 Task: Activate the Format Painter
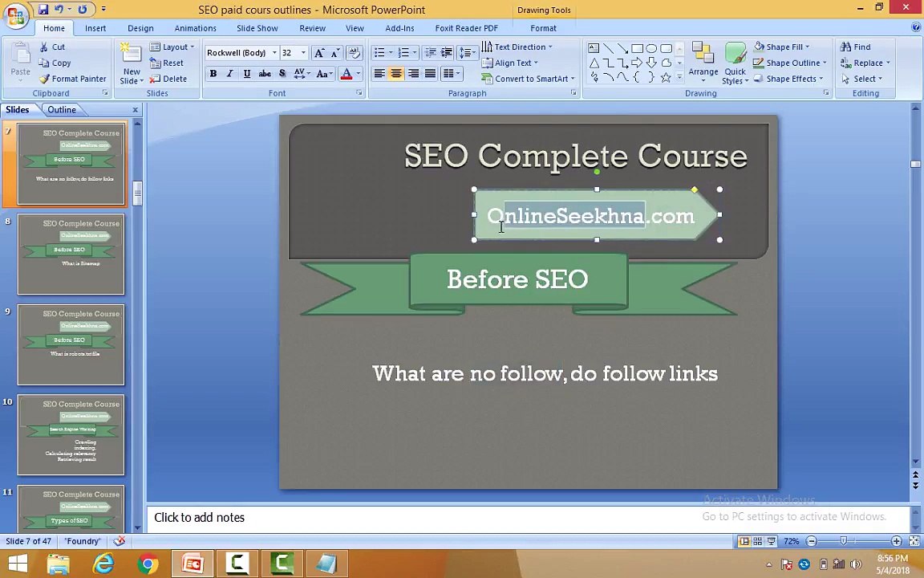[x=72, y=79]
